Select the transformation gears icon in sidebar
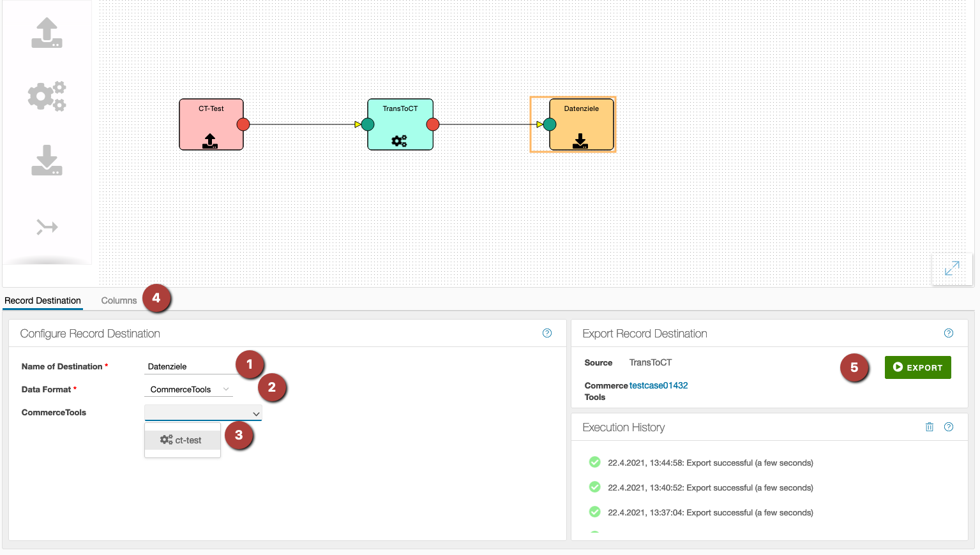This screenshot has width=980, height=555. [47, 96]
